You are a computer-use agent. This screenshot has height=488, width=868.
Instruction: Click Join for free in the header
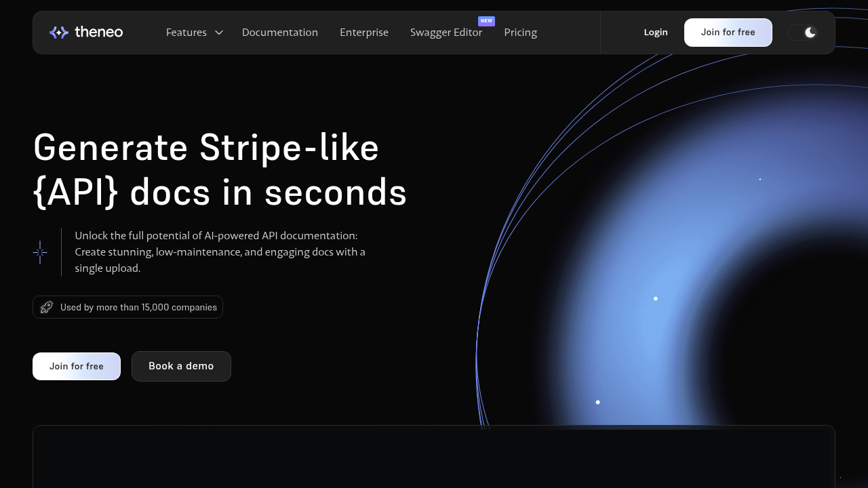tap(728, 33)
